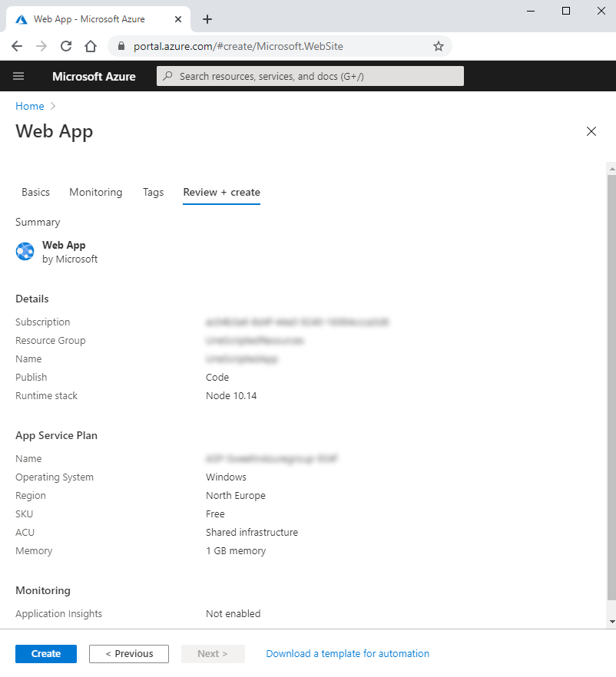Click the Shared infrastructure ACU value

tap(252, 533)
